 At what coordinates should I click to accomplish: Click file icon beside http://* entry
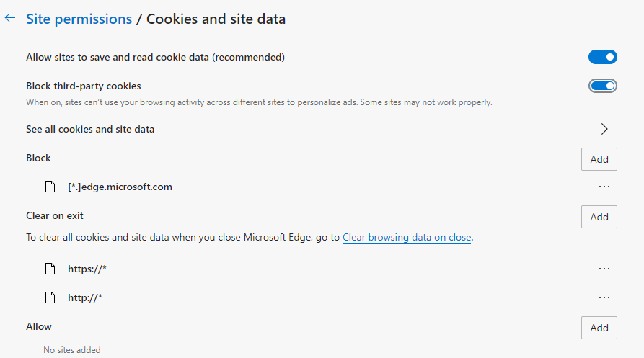tap(50, 297)
